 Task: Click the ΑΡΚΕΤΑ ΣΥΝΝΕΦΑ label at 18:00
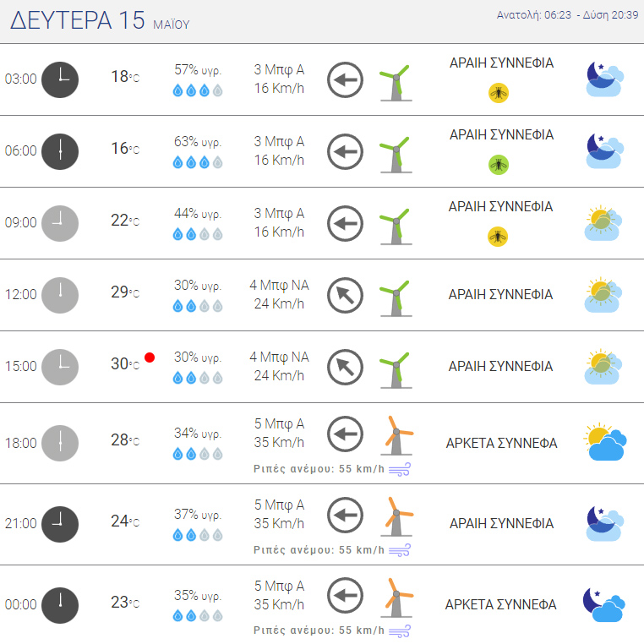point(501,443)
